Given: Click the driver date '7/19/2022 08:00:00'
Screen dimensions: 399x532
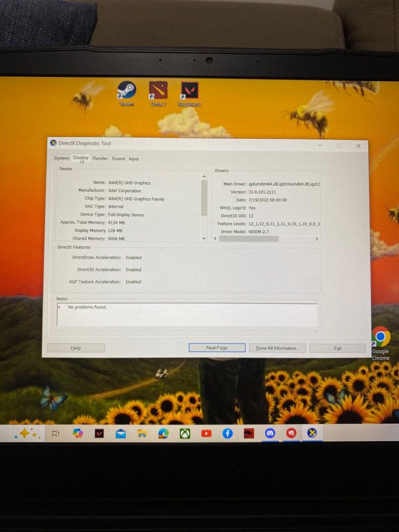Looking at the screenshot, I should tap(267, 200).
